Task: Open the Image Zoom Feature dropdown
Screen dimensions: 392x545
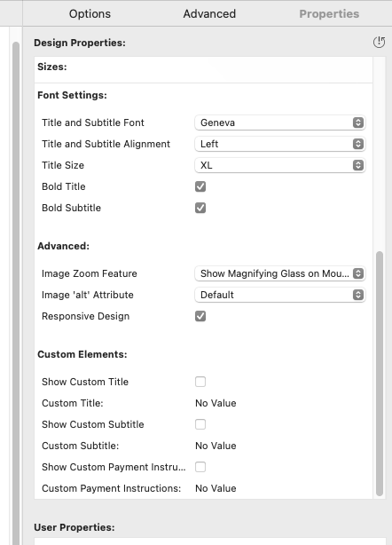Action: click(x=280, y=273)
